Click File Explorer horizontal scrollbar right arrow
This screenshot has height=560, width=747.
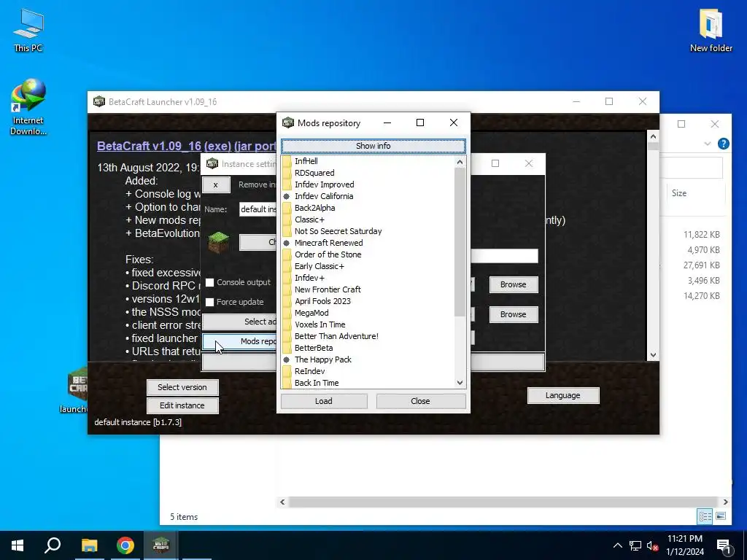click(725, 502)
